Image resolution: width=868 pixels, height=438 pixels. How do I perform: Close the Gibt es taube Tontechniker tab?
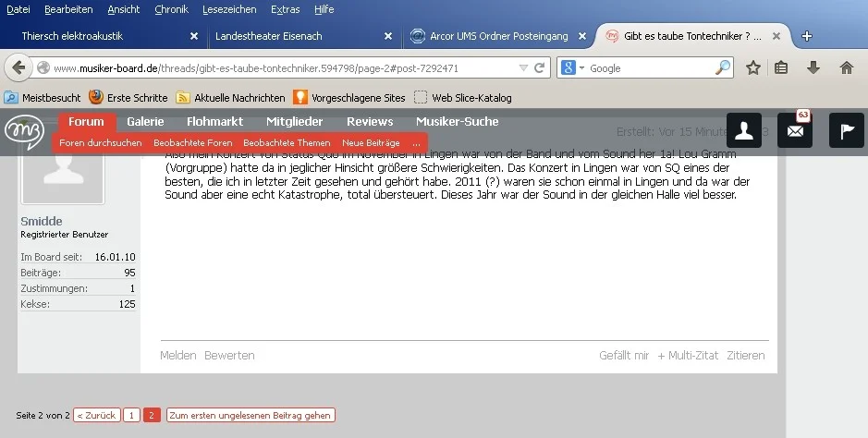[776, 36]
